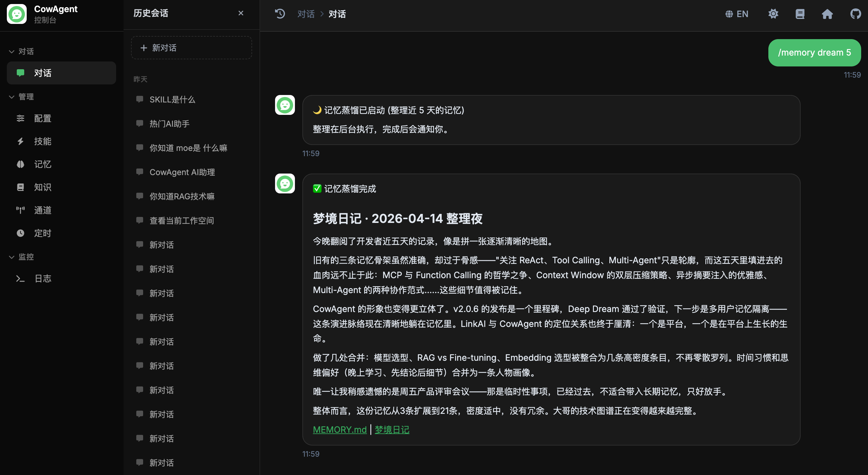This screenshot has height=475, width=868.
Task: Open 技能 skills page in sidebar
Action: [43, 141]
